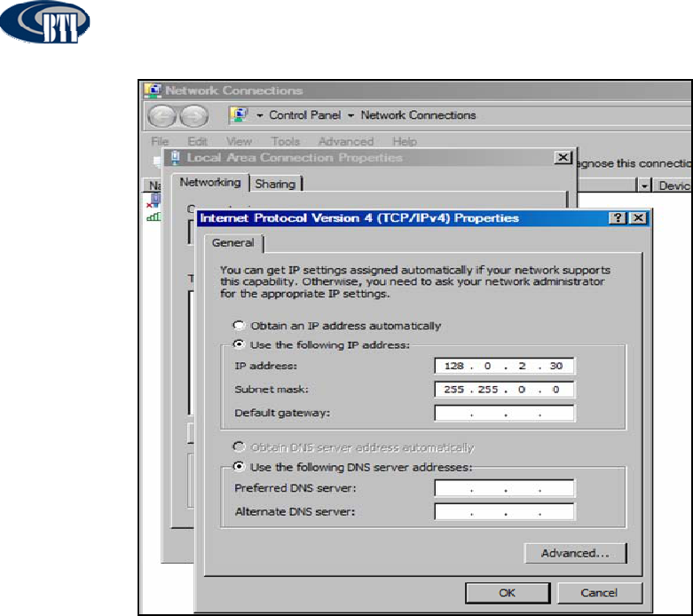Click the Local Area Connection Properties title icon
Screen dimensions: 693x616
(x=176, y=157)
